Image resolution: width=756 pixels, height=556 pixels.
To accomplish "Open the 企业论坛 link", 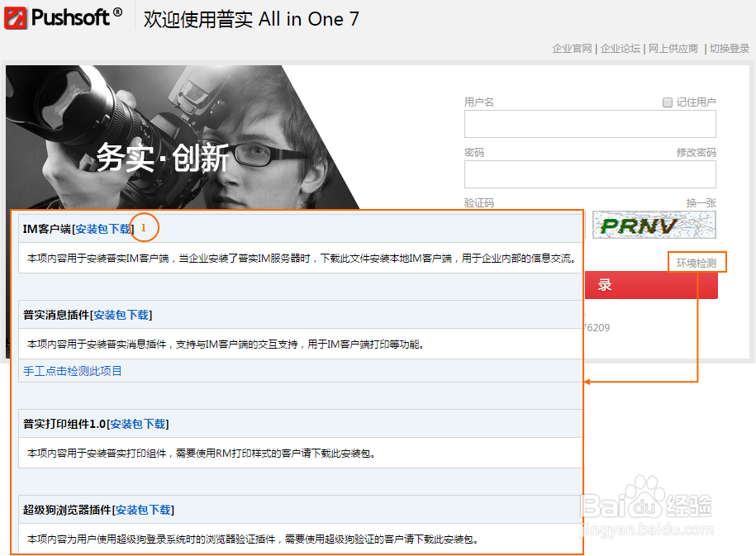I will click(x=620, y=48).
